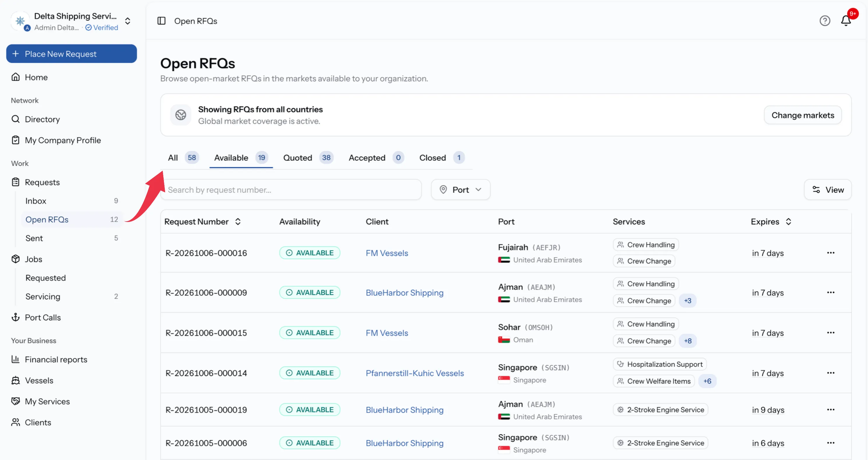Open Requests section in sidebar

tap(36, 182)
